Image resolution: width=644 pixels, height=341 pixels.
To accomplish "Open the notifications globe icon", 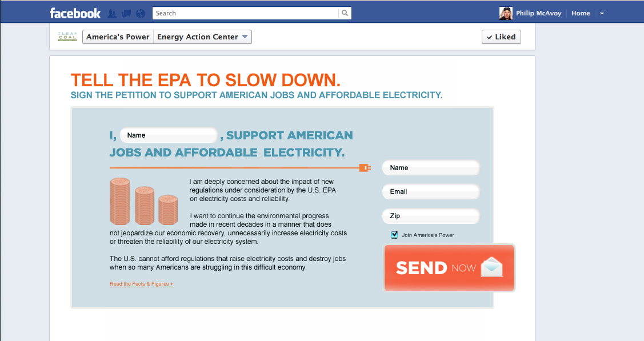I will coord(141,13).
